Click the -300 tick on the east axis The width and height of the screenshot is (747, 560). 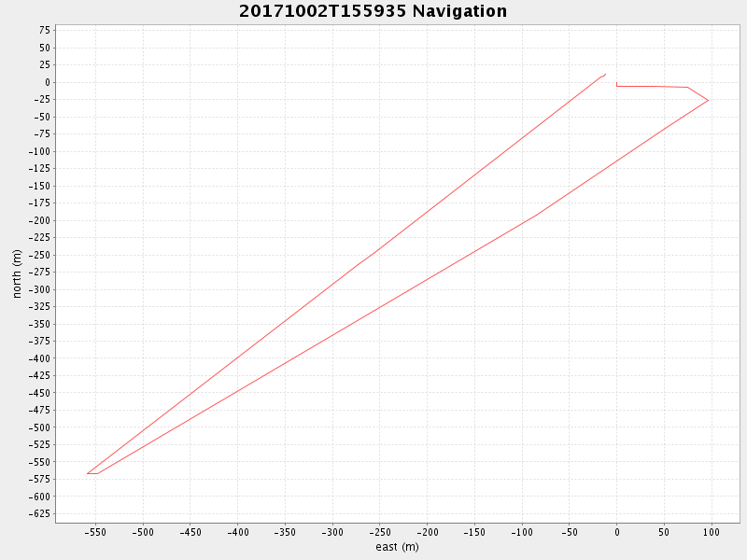tap(331, 532)
